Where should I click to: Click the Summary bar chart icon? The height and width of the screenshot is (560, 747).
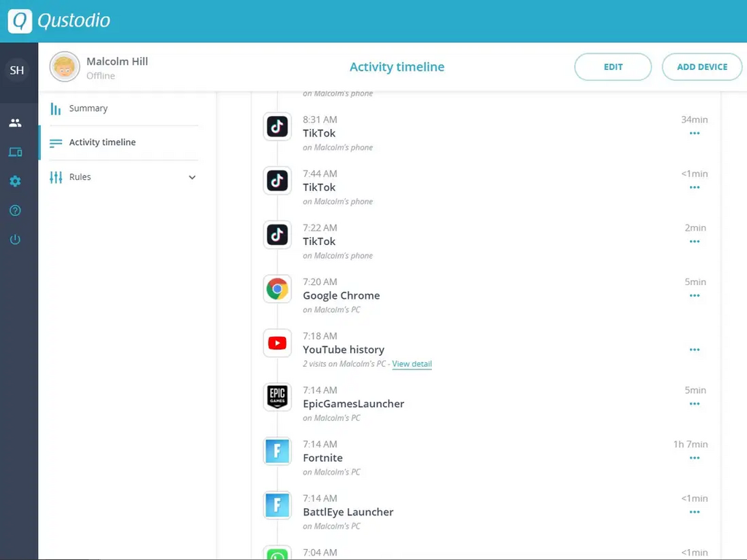(x=55, y=109)
